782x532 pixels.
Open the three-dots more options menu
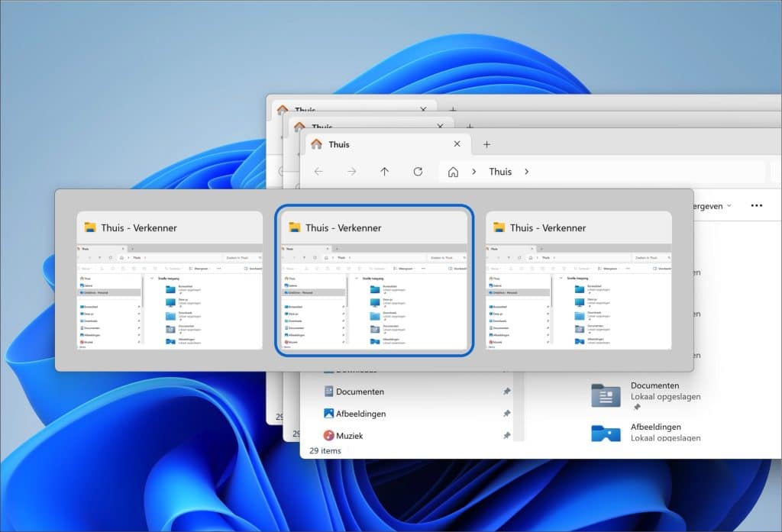tap(757, 205)
